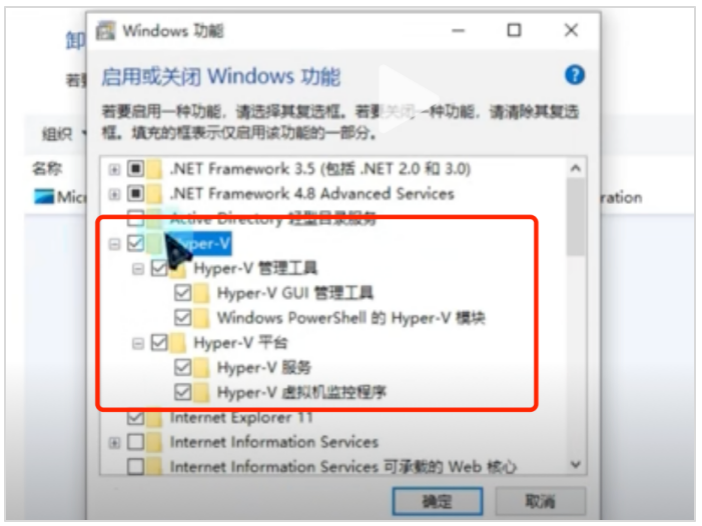The image size is (702, 526).
Task: Collapse the Hyper-V 管理工具 subtree
Action: (x=138, y=269)
